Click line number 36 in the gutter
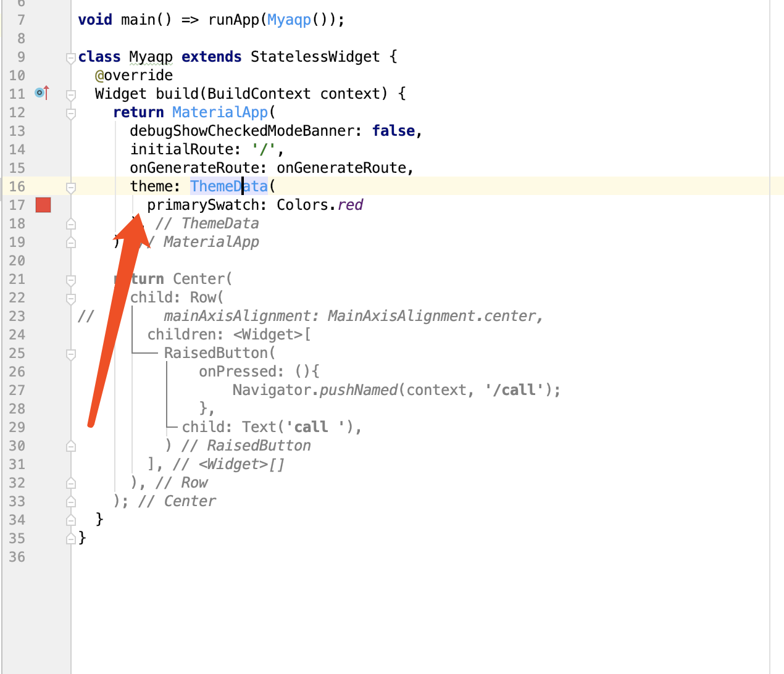Viewport: 784px width, 674px height. tap(17, 557)
